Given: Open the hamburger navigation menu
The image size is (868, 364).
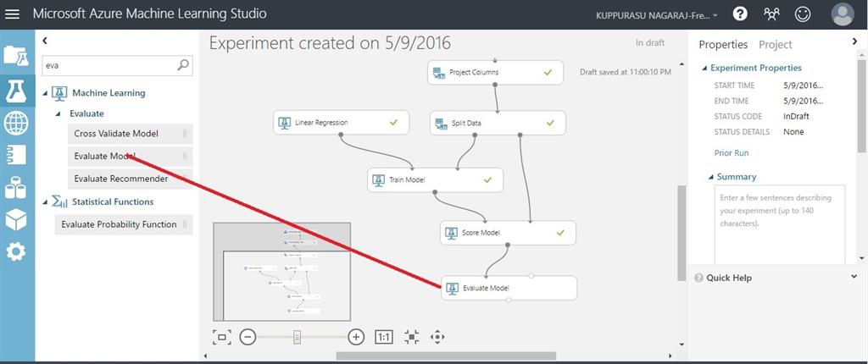Looking at the screenshot, I should pyautogui.click(x=12, y=14).
